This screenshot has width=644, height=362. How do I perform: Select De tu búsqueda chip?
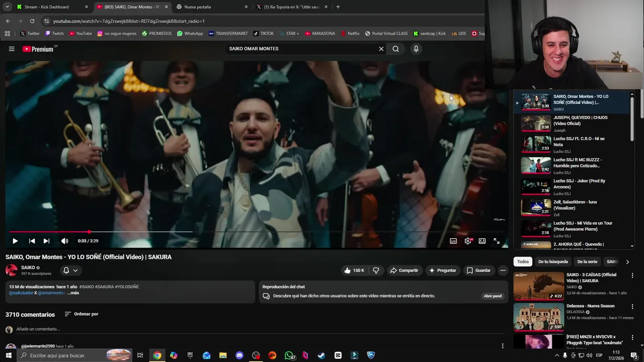[553, 261]
